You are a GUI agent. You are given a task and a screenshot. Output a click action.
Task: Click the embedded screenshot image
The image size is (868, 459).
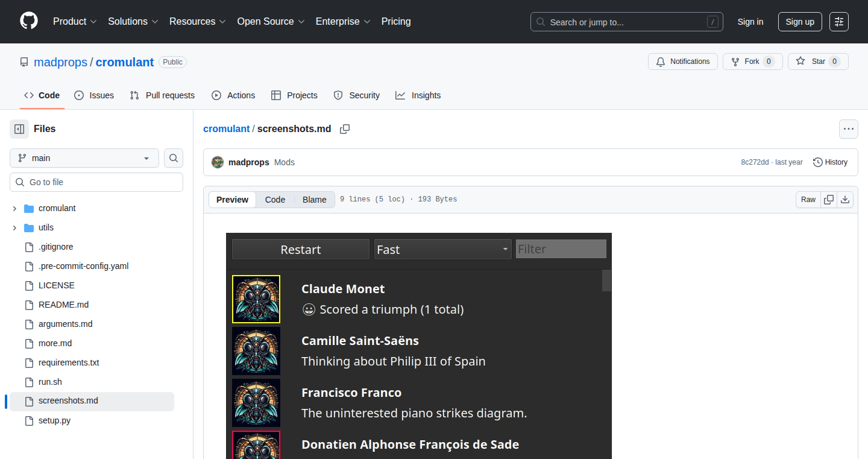pyautogui.click(x=419, y=346)
